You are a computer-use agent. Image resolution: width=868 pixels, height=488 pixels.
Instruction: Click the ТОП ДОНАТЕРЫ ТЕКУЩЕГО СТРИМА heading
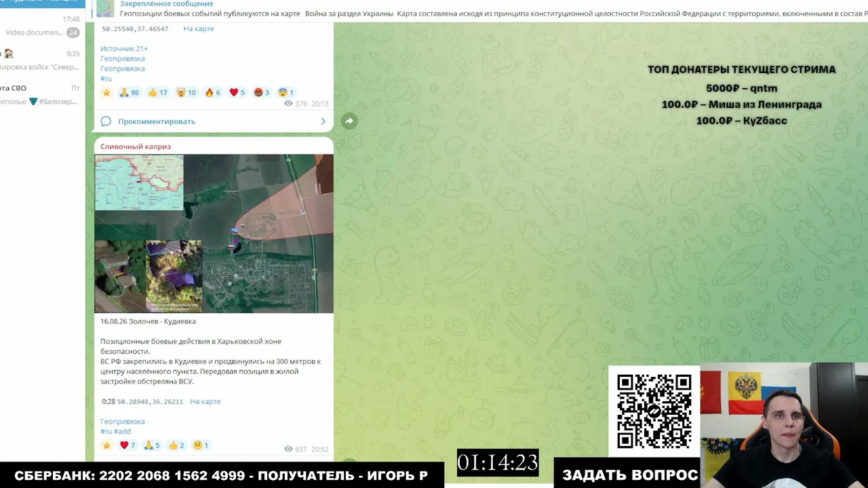click(742, 70)
